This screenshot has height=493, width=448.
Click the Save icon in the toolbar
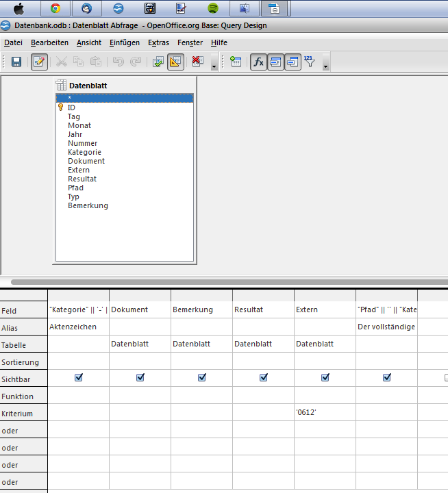point(16,62)
